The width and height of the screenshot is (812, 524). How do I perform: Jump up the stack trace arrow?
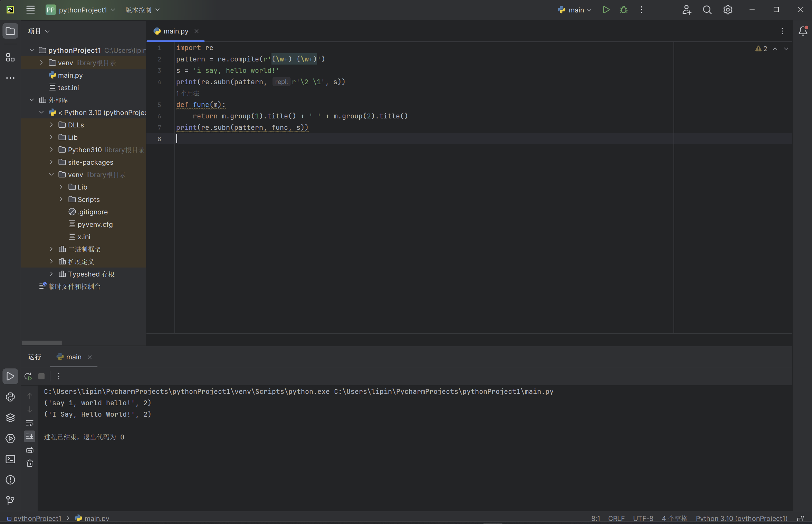point(30,396)
